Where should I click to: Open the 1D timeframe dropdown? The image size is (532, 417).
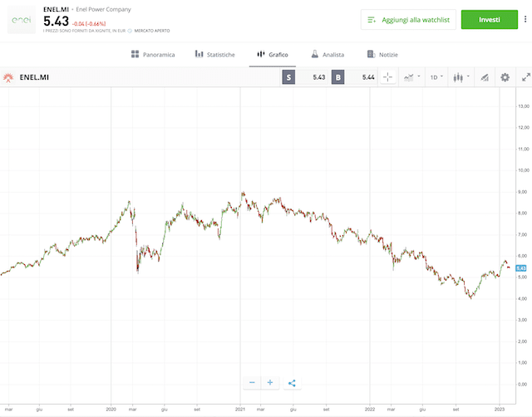pyautogui.click(x=436, y=77)
